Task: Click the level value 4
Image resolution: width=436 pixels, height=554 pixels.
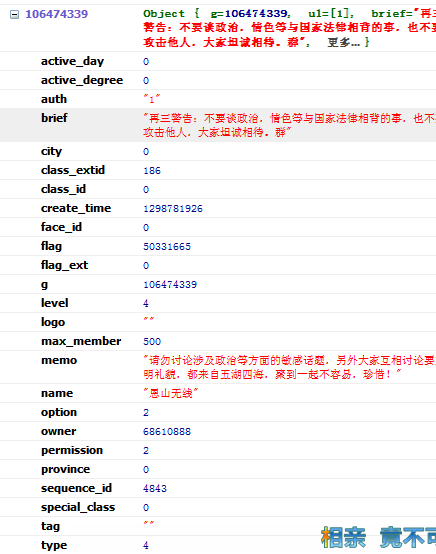Action: pyautogui.click(x=146, y=303)
